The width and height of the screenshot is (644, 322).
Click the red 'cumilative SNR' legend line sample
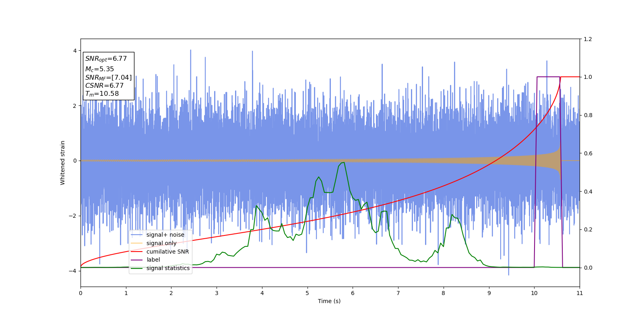pyautogui.click(x=137, y=252)
